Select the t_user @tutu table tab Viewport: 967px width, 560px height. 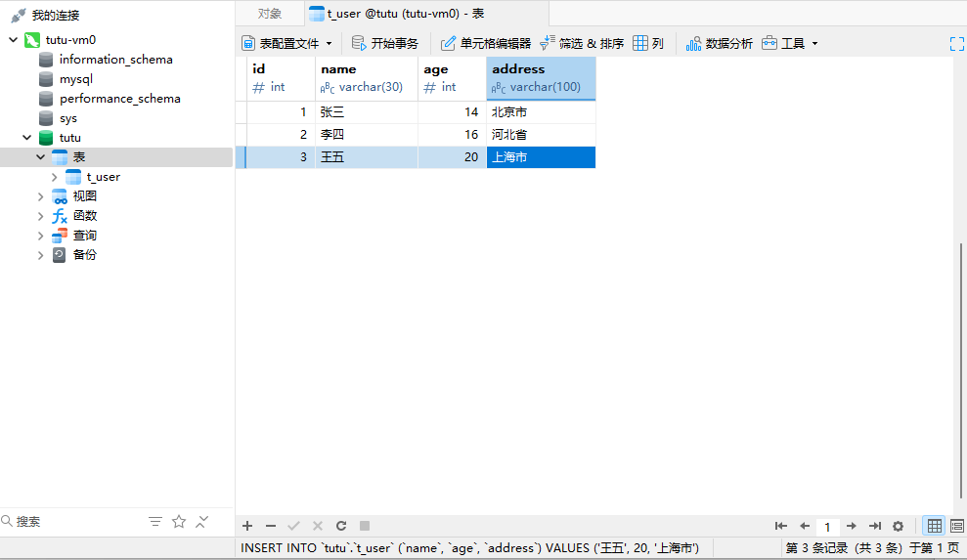(426, 14)
